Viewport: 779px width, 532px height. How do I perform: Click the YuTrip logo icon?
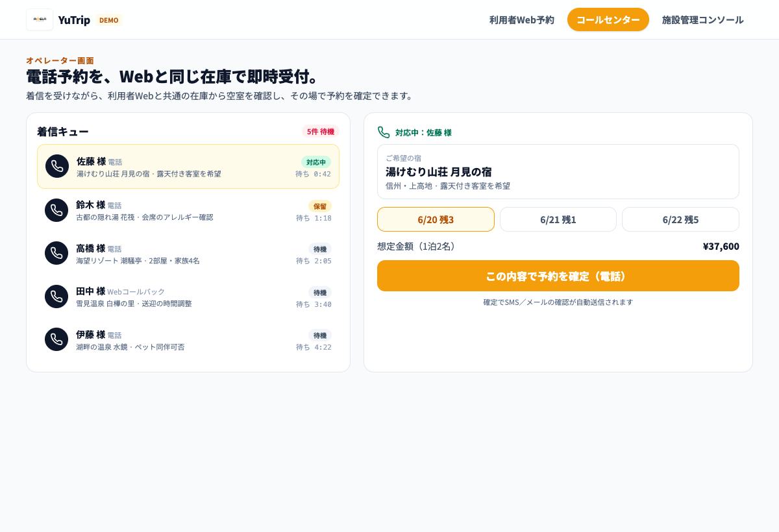pyautogui.click(x=40, y=19)
